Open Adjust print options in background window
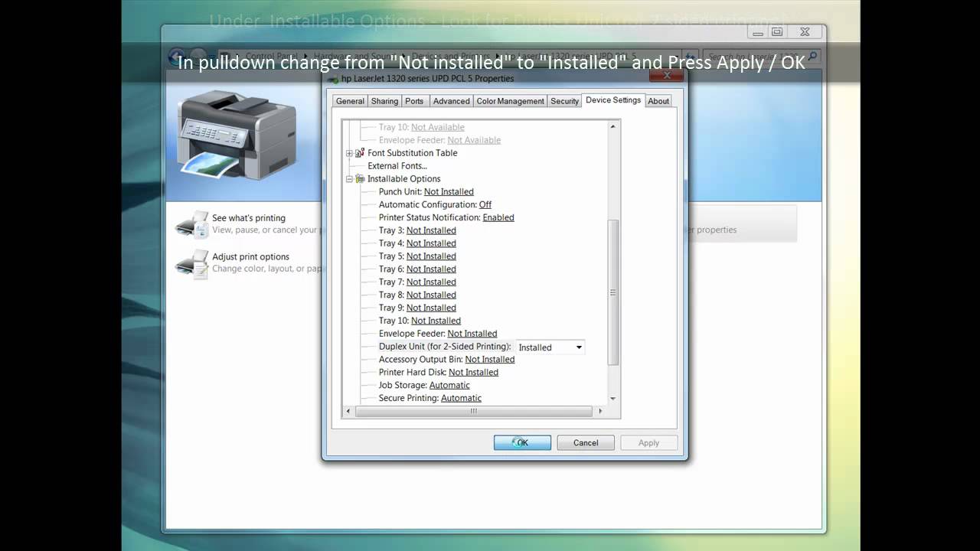980x551 pixels. tap(250, 257)
